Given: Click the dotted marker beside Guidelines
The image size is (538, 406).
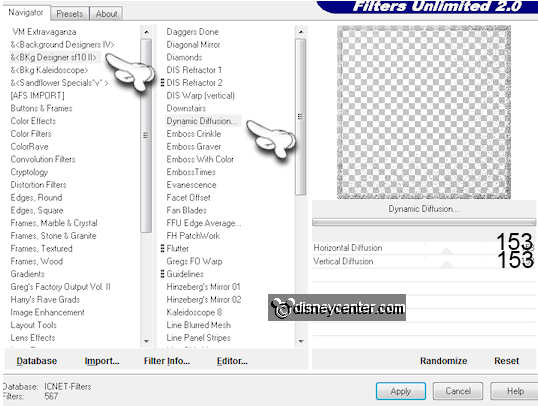Looking at the screenshot, I should pyautogui.click(x=162, y=274).
